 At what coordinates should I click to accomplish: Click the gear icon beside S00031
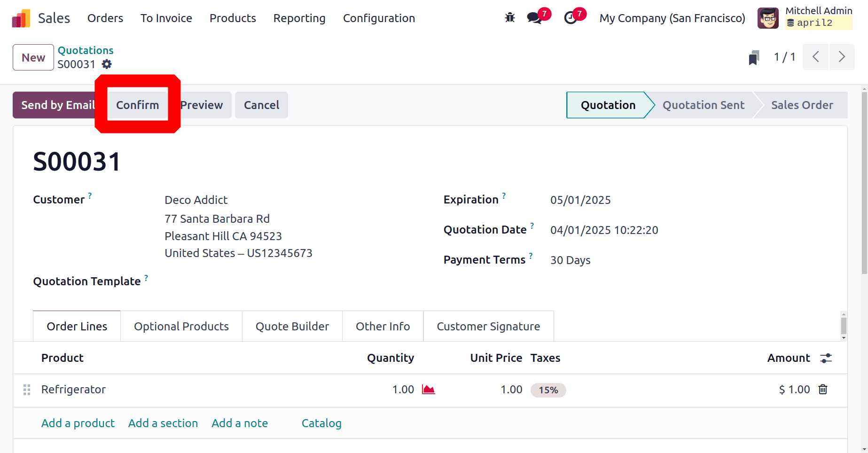[107, 64]
